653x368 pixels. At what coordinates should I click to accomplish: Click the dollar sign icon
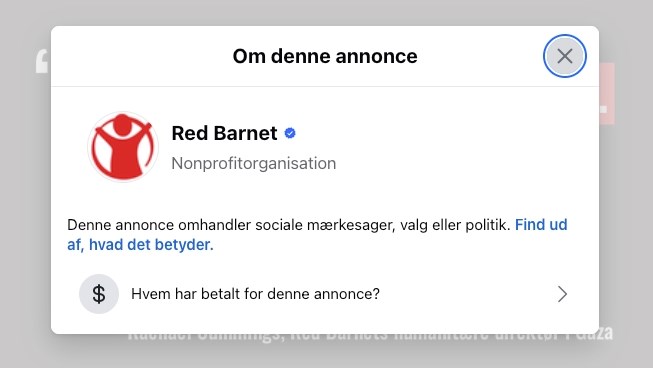pyautogui.click(x=99, y=294)
